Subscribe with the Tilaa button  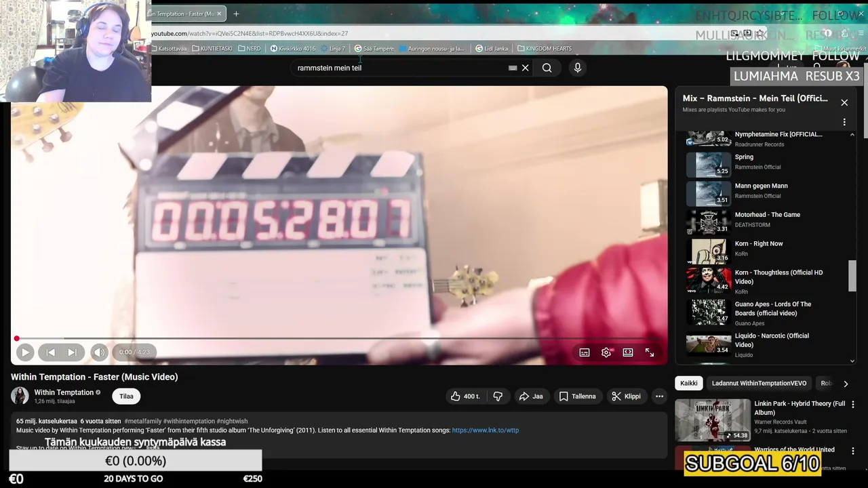(x=126, y=396)
